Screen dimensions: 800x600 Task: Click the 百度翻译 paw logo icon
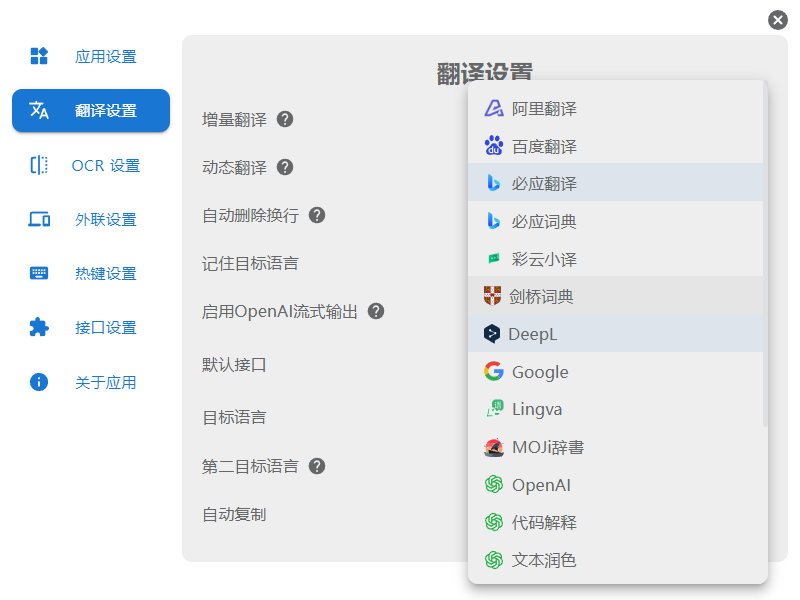click(x=493, y=146)
